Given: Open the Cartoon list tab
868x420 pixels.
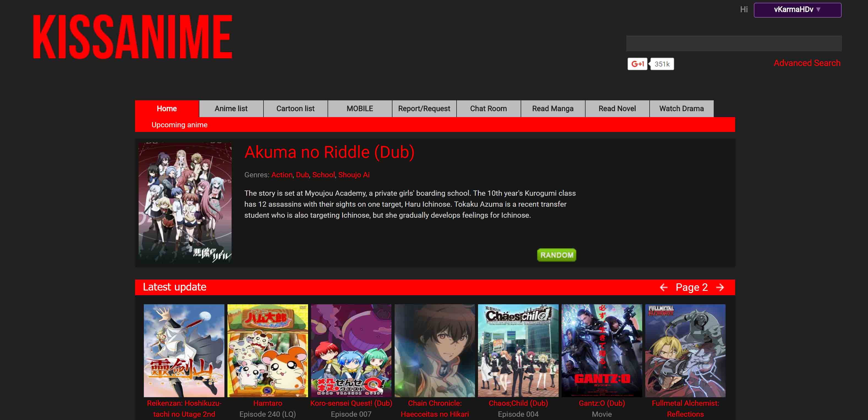Looking at the screenshot, I should pos(295,109).
